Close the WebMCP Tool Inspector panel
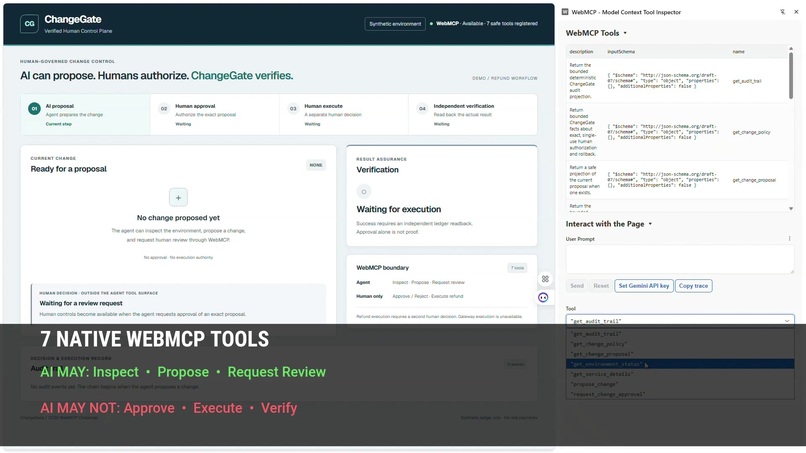Image resolution: width=806 pixels, height=453 pixels. pyautogui.click(x=796, y=12)
